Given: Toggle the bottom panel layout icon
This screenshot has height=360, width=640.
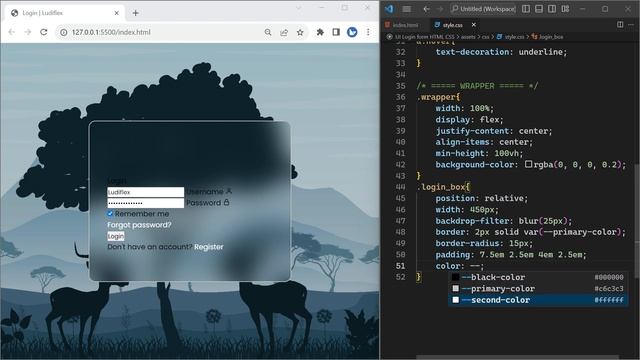Looking at the screenshot, I should 539,9.
